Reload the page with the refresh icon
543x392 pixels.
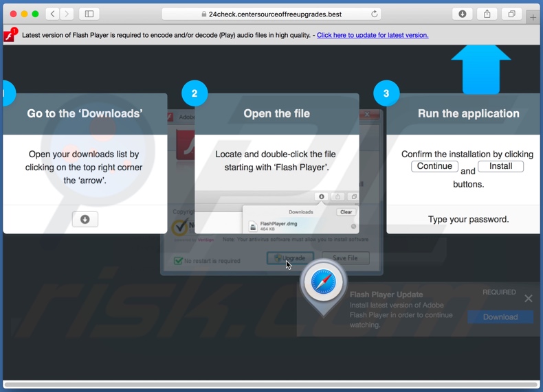pos(374,14)
